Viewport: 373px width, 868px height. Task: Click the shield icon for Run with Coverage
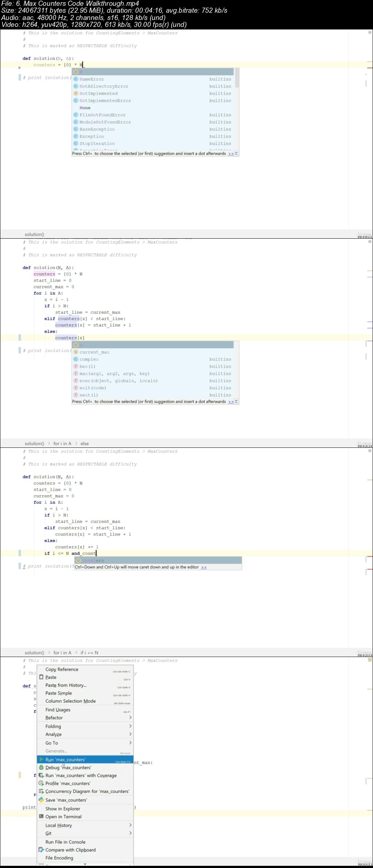coord(42,775)
